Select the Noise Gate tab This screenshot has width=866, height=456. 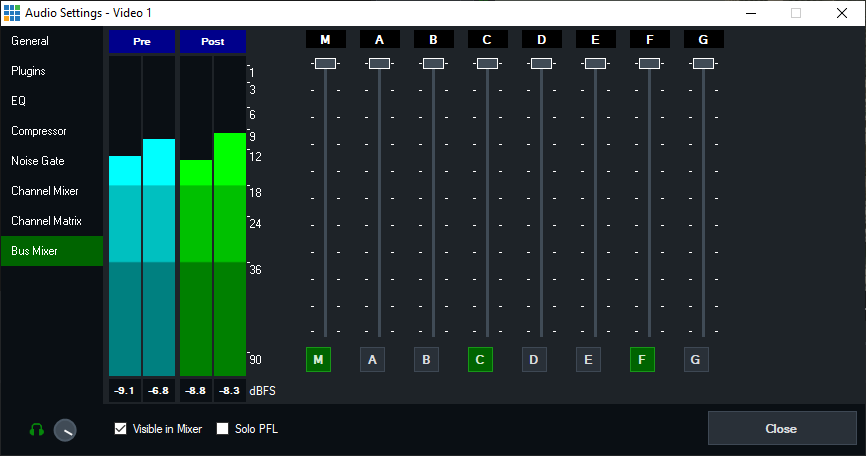click(x=38, y=161)
